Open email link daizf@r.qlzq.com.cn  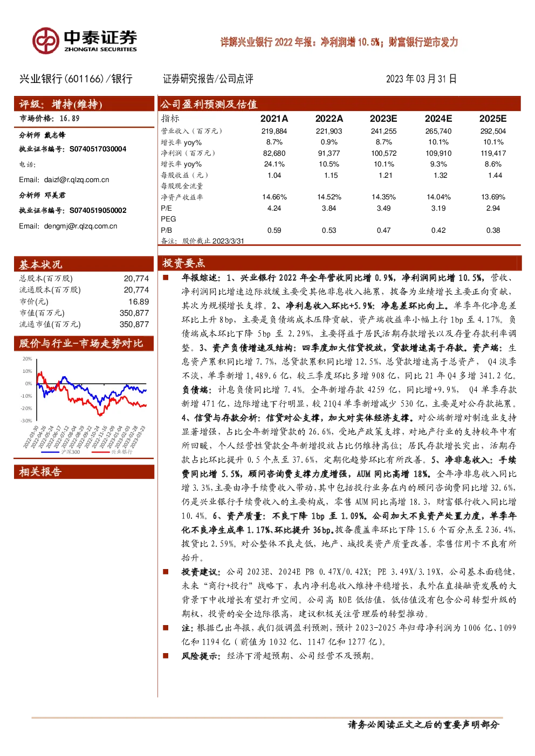pyautogui.click(x=77, y=180)
